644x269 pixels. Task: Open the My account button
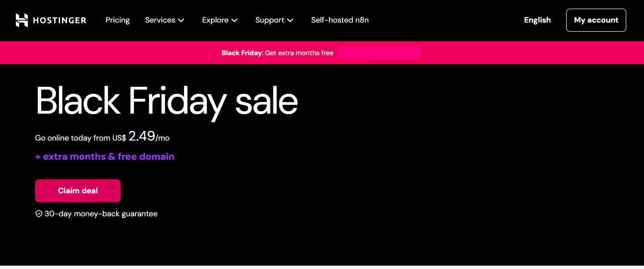[596, 20]
